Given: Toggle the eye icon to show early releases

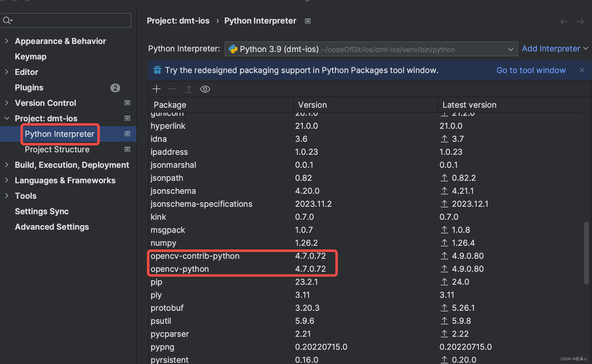Looking at the screenshot, I should click(x=205, y=89).
